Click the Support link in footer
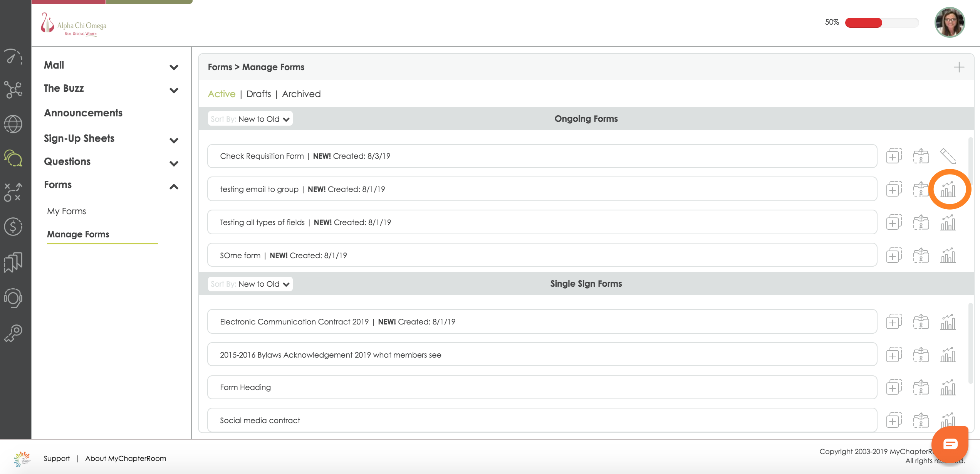The image size is (980, 474). [x=57, y=458]
